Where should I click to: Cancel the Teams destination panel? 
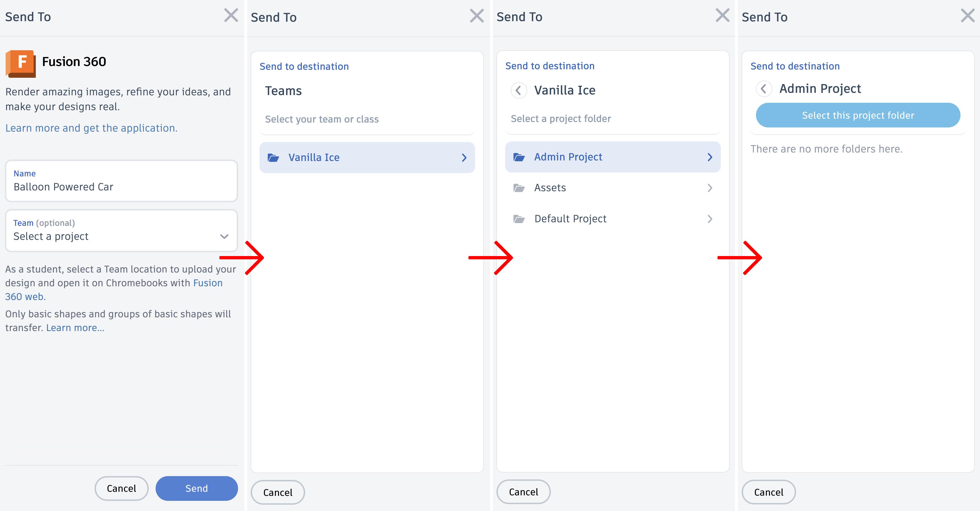click(278, 492)
